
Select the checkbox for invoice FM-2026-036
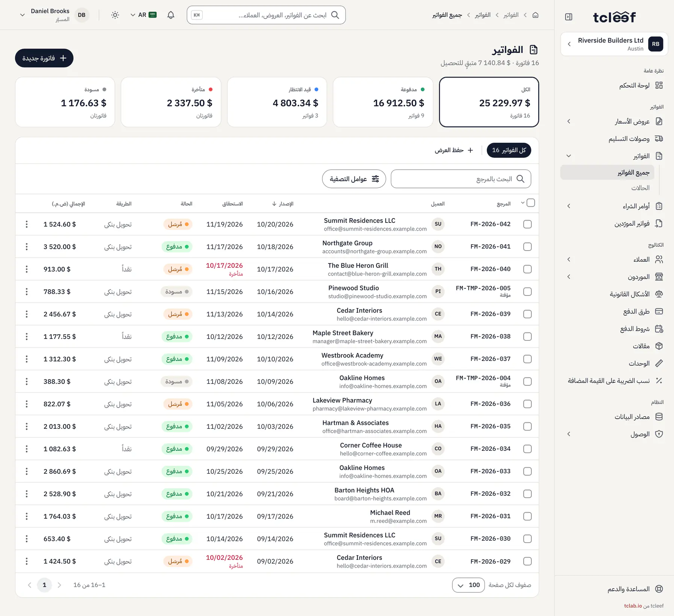coord(527,404)
